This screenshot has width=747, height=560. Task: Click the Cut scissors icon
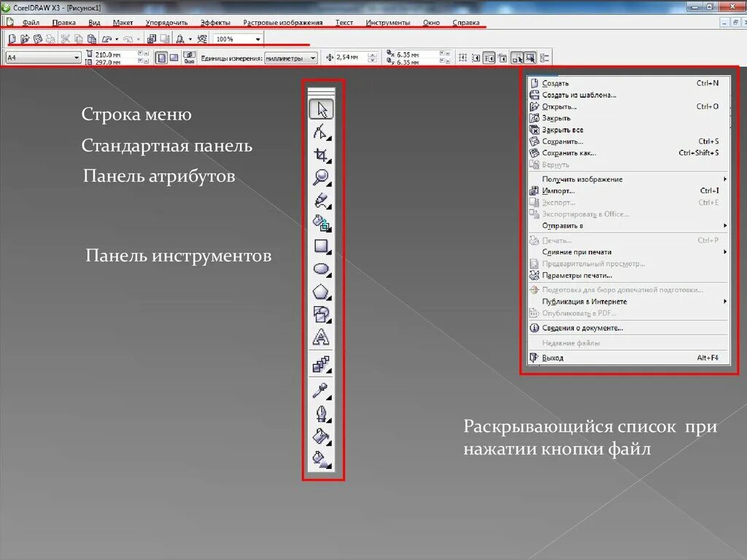65,39
